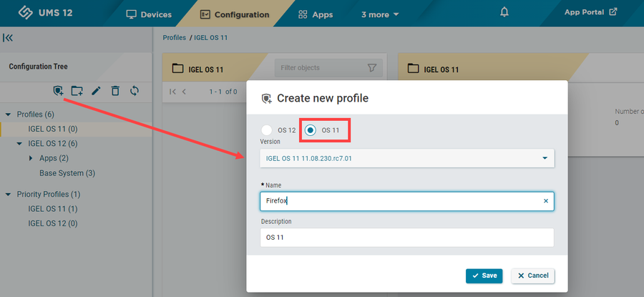The height and width of the screenshot is (297, 644).
Task: Click the refresh icon in Configuration Tree
Action: pos(134,91)
